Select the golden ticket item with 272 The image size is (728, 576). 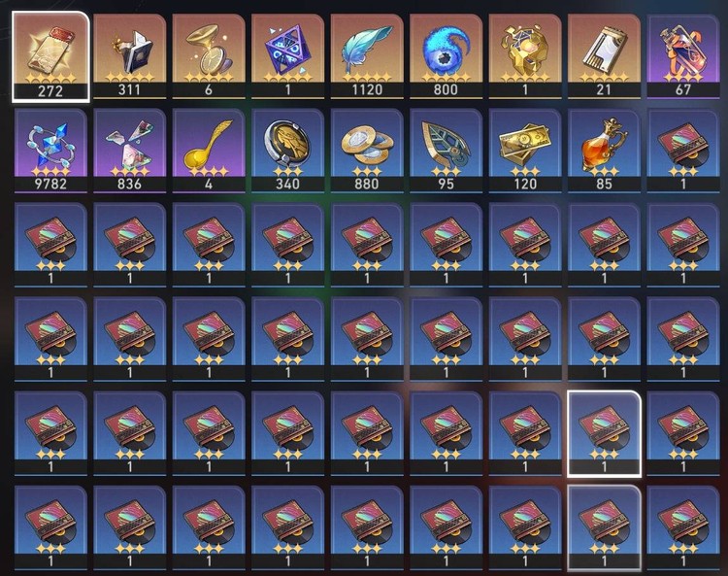tap(50, 56)
